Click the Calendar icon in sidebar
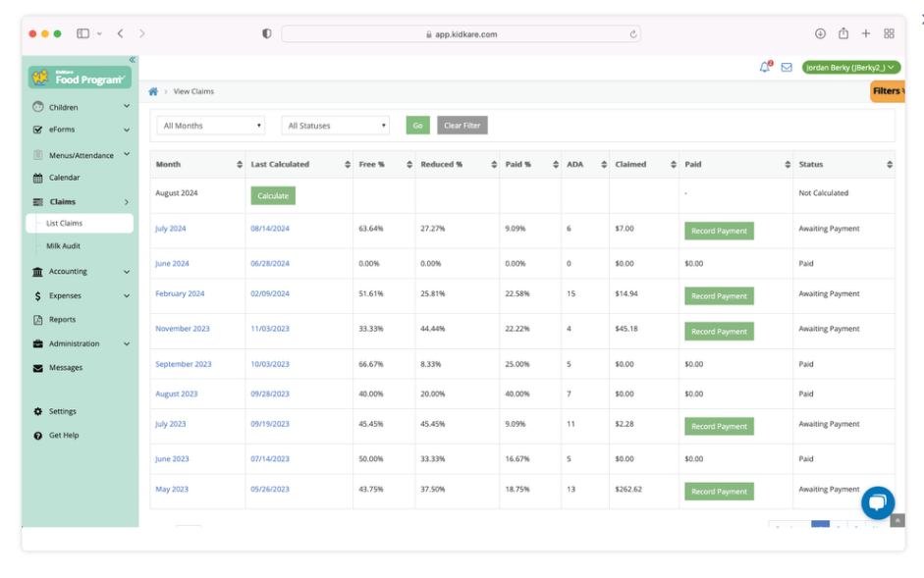 click(x=38, y=179)
